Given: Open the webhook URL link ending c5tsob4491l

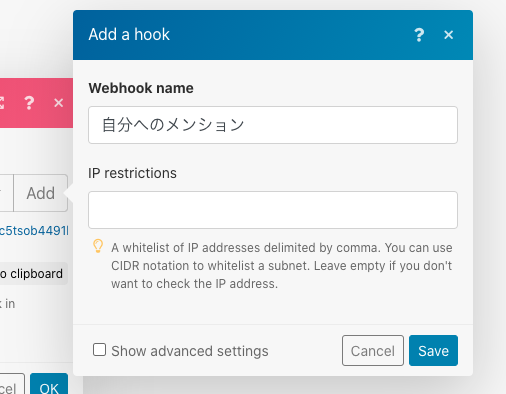Looking at the screenshot, I should 34,231.
